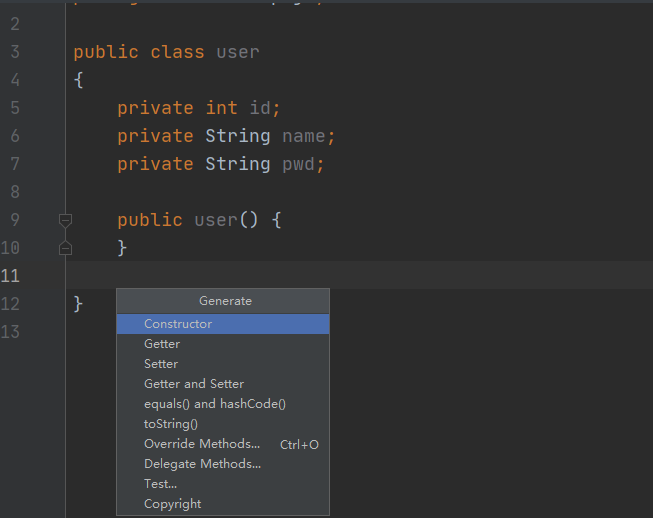The width and height of the screenshot is (653, 518).
Task: Click the closing brace on line 12
Action: [78, 304]
